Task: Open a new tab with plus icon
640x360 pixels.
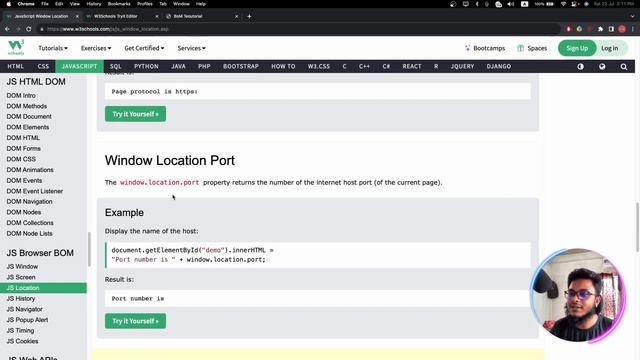Action: coord(249,16)
